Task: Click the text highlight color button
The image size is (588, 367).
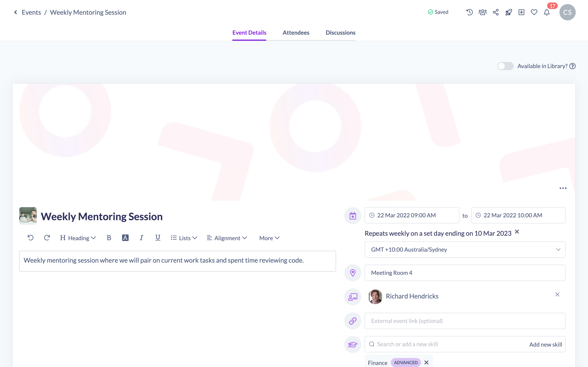Action: pos(125,238)
